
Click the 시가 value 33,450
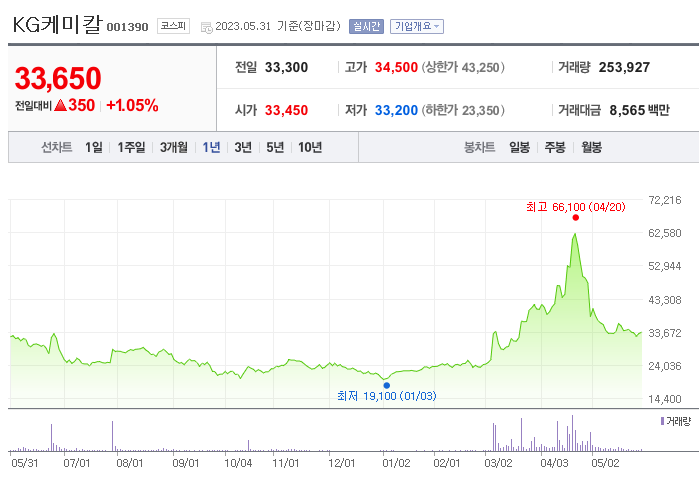pos(286,110)
